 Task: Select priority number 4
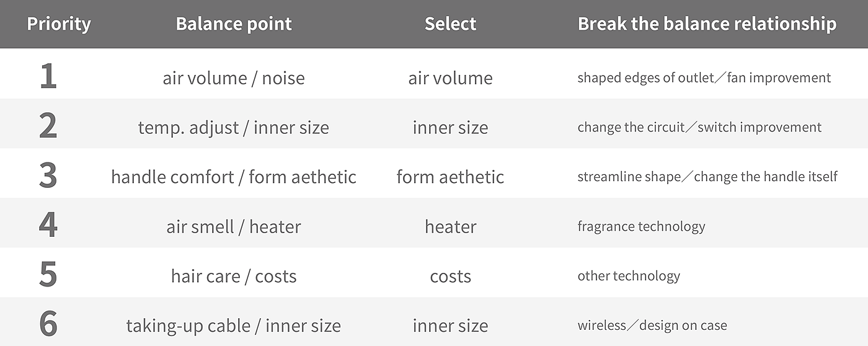(48, 226)
